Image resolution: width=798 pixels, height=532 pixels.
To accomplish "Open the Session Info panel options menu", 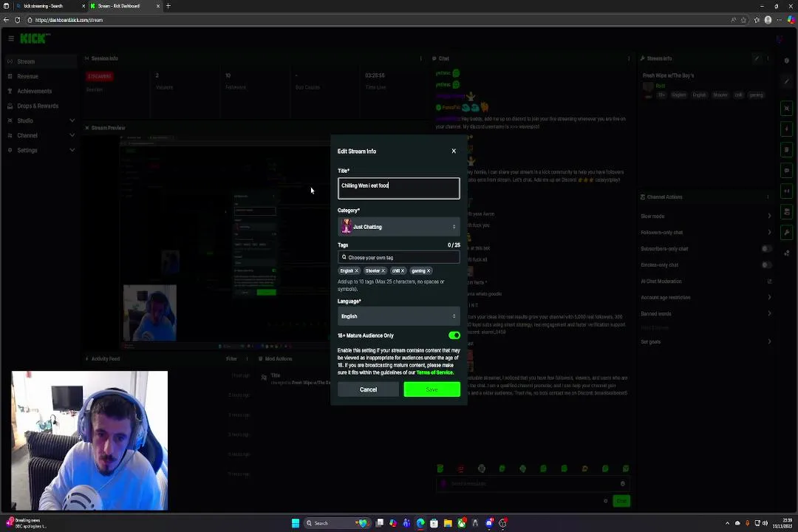I will click(x=420, y=58).
